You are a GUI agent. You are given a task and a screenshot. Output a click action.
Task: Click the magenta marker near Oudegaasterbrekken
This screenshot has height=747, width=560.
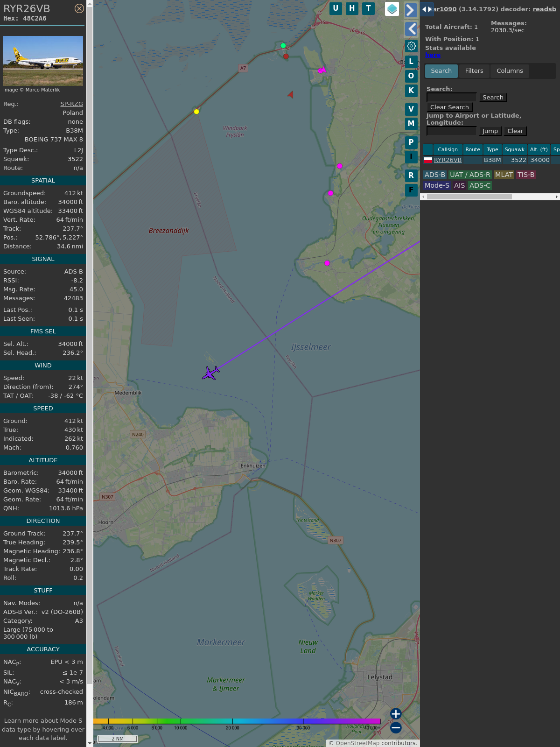click(x=330, y=193)
